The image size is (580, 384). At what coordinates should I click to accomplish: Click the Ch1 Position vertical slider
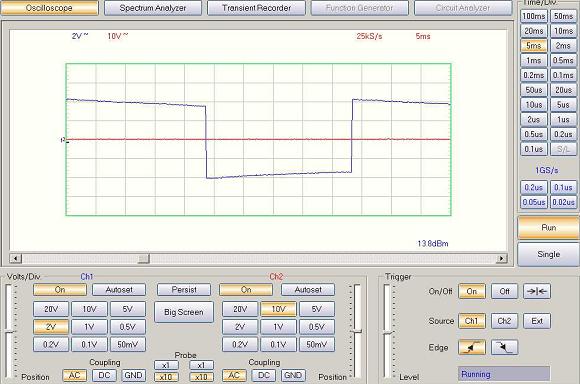click(x=10, y=331)
